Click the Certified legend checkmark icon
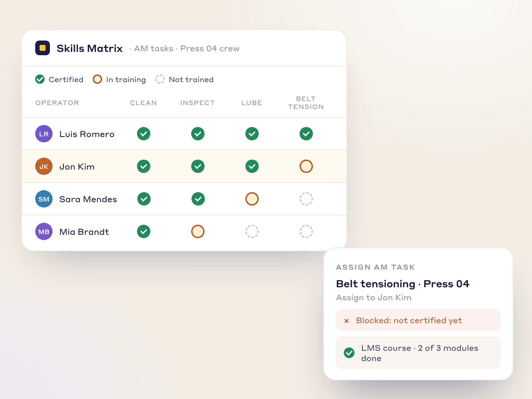 (40, 79)
